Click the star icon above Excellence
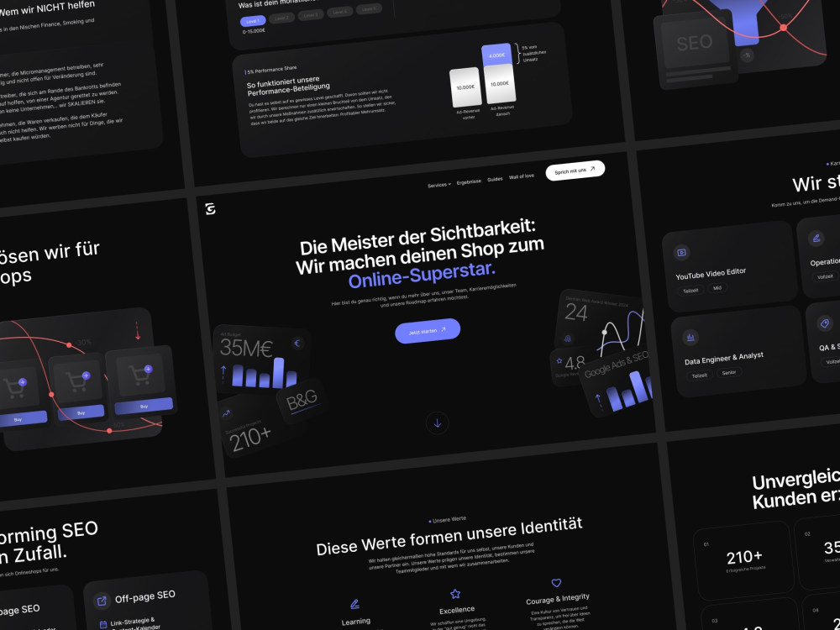 coord(455,594)
